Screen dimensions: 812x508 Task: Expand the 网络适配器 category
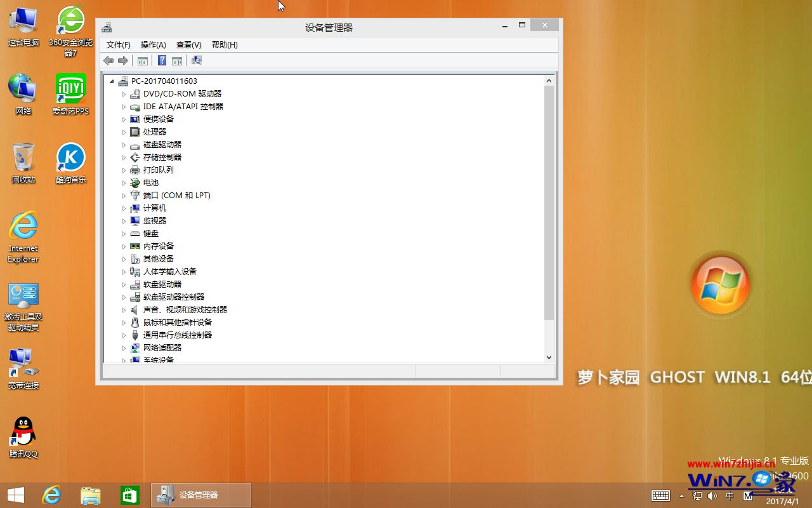tap(124, 347)
